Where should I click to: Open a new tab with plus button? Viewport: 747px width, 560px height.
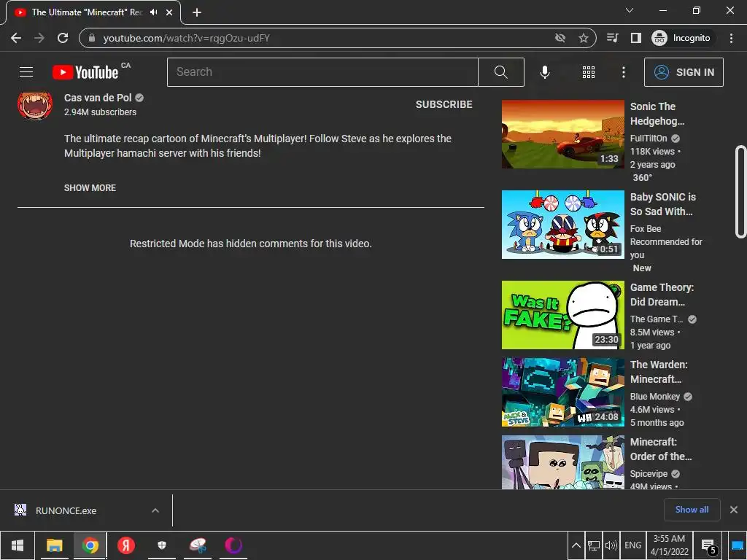(197, 12)
